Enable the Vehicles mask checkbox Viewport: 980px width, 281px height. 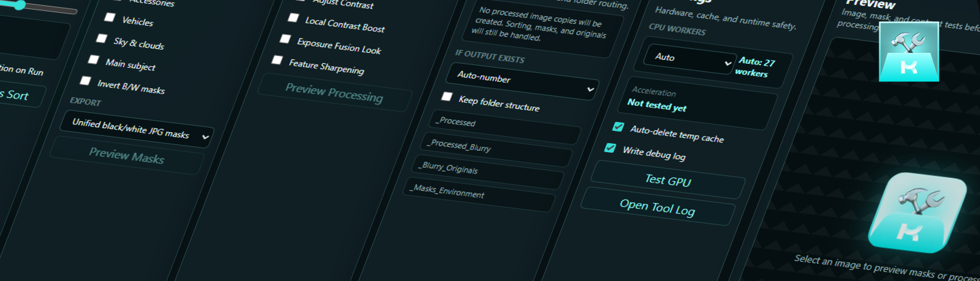110,17
